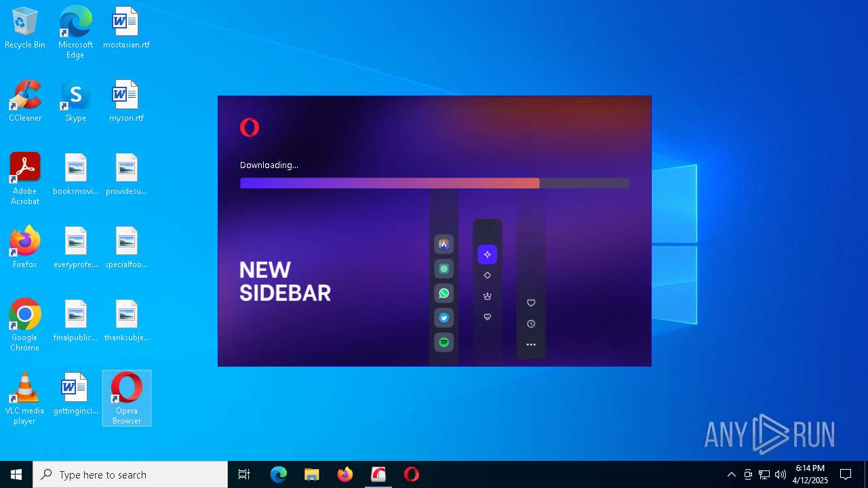Select the booksmovi... image file

pyautogui.click(x=75, y=174)
